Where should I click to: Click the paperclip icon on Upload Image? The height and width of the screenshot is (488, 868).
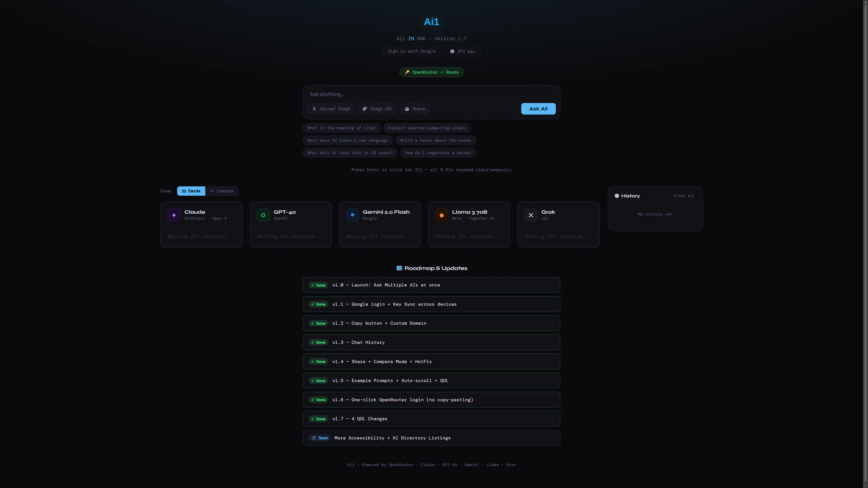314,109
